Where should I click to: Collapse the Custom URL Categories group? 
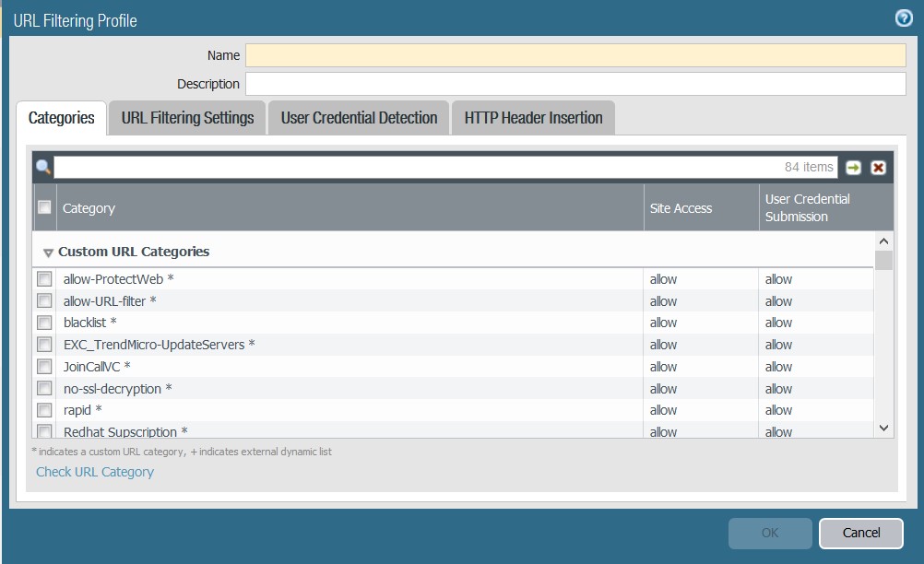coord(47,252)
